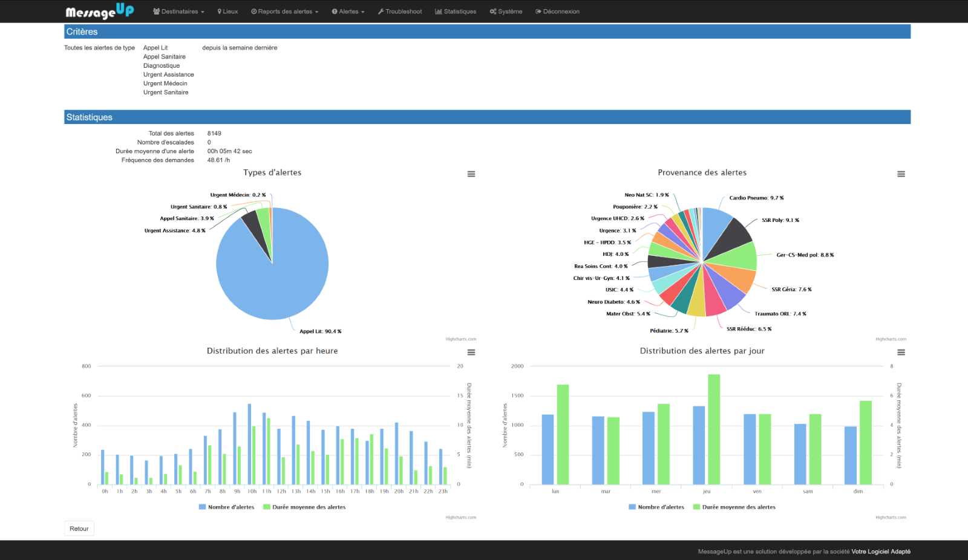Toggle the Nombre d'alertes series in hourly chart

[227, 507]
